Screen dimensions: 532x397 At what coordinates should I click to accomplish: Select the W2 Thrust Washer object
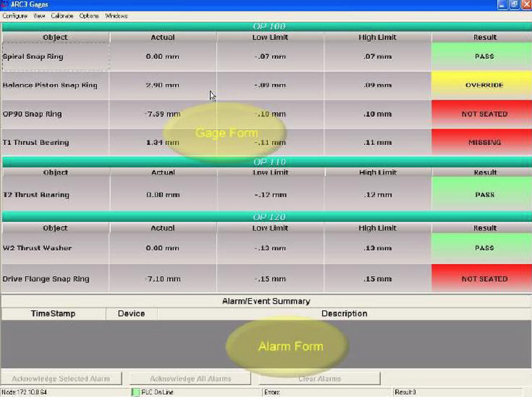pos(55,248)
